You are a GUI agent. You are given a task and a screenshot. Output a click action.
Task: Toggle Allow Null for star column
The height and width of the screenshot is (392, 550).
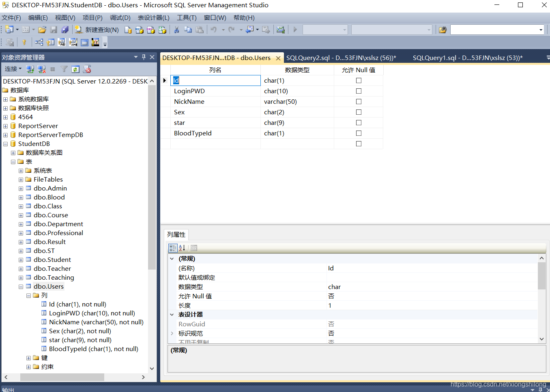pos(359,122)
